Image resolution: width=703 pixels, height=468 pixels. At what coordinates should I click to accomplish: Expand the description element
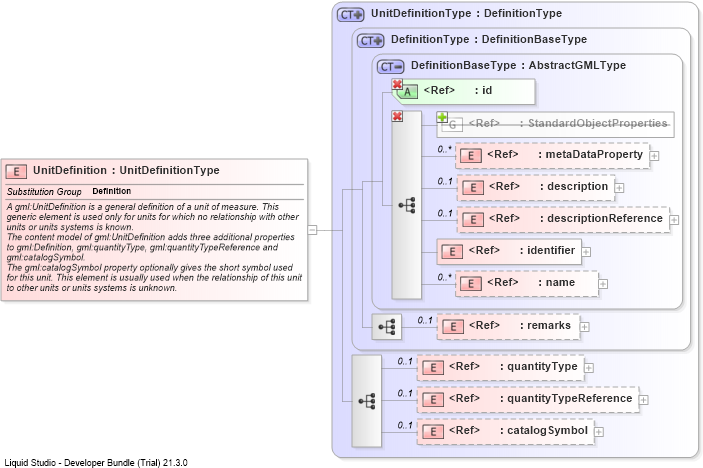coord(619,188)
